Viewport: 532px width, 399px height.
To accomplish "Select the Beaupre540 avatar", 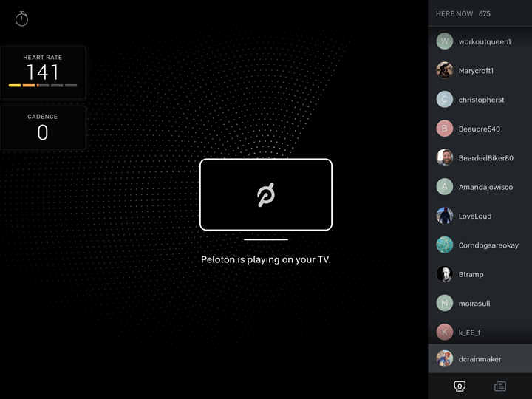I will coord(445,129).
